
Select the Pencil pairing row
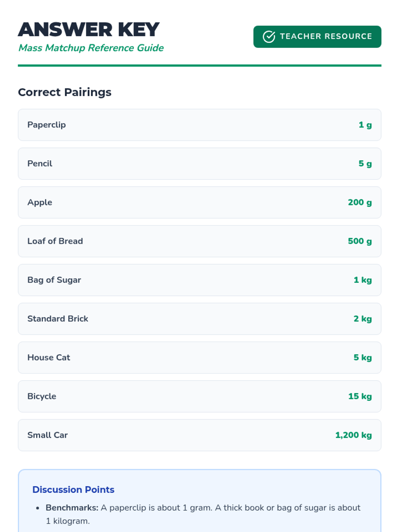(x=199, y=164)
